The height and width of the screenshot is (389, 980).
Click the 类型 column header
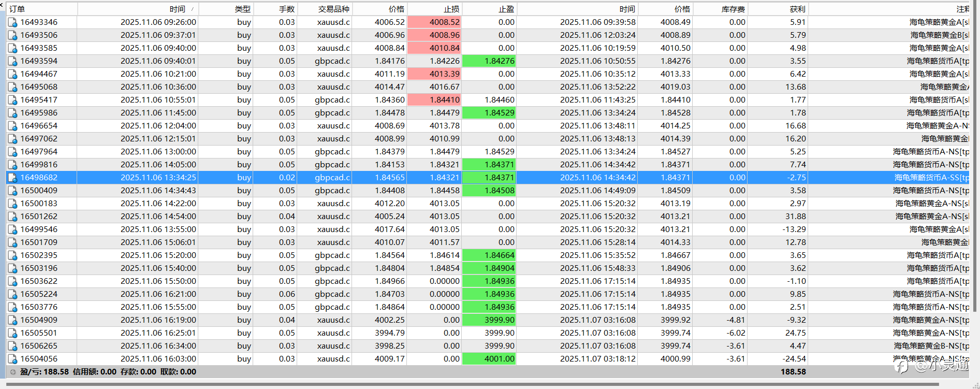[x=226, y=9]
